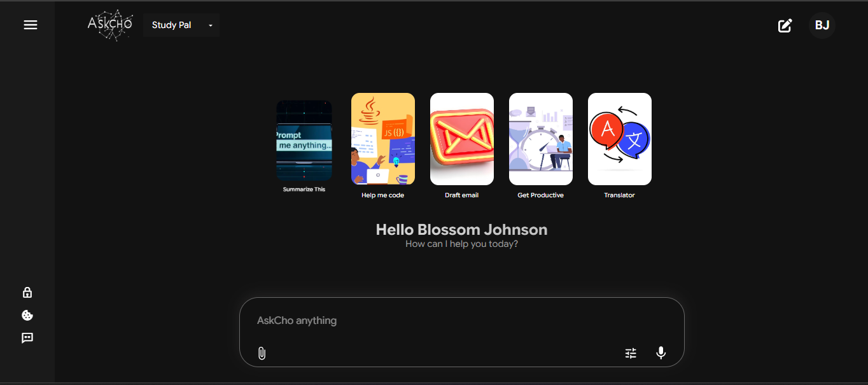This screenshot has height=385, width=868.
Task: Click the caret arrow beside Study Pal
Action: click(211, 25)
